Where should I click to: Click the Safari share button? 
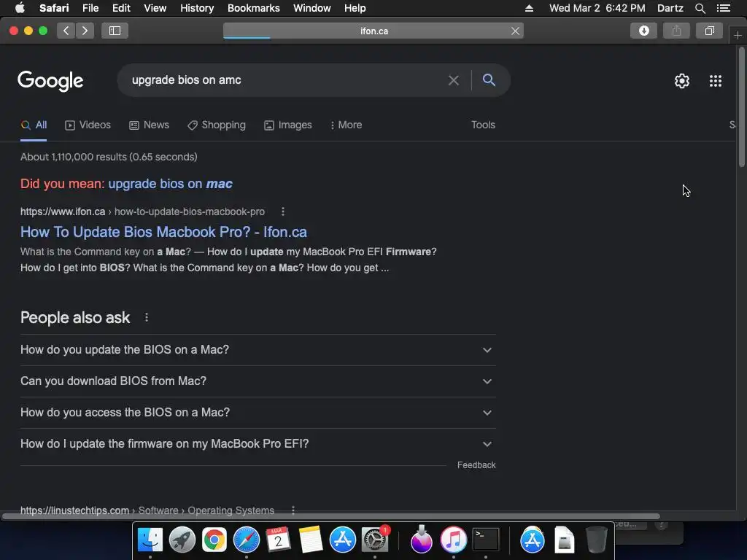[676, 31]
